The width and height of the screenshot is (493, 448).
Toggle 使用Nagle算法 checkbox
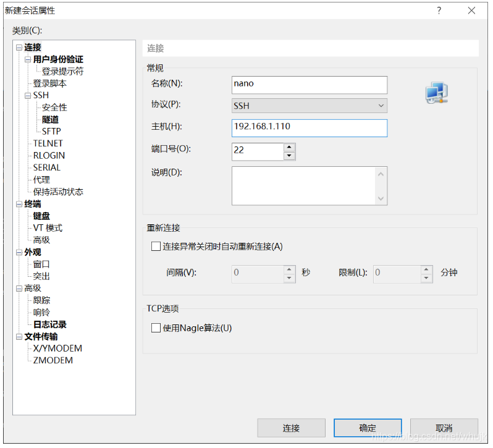[156, 328]
